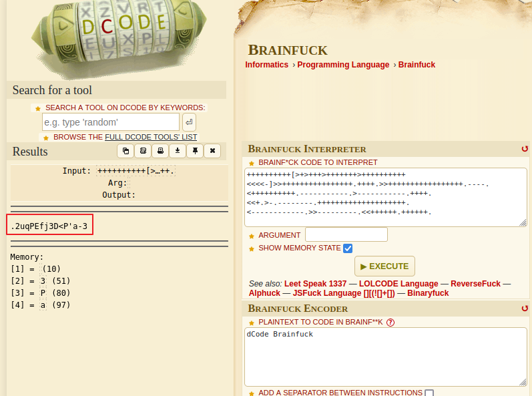Open Full dCode Tools' List link
This screenshot has width=532, height=396.
(x=151, y=137)
